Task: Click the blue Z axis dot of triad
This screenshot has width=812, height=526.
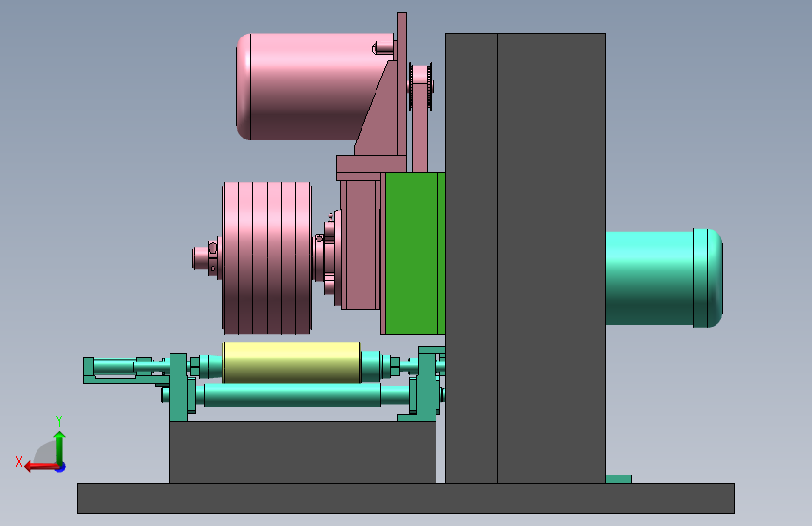Action: tap(61, 467)
